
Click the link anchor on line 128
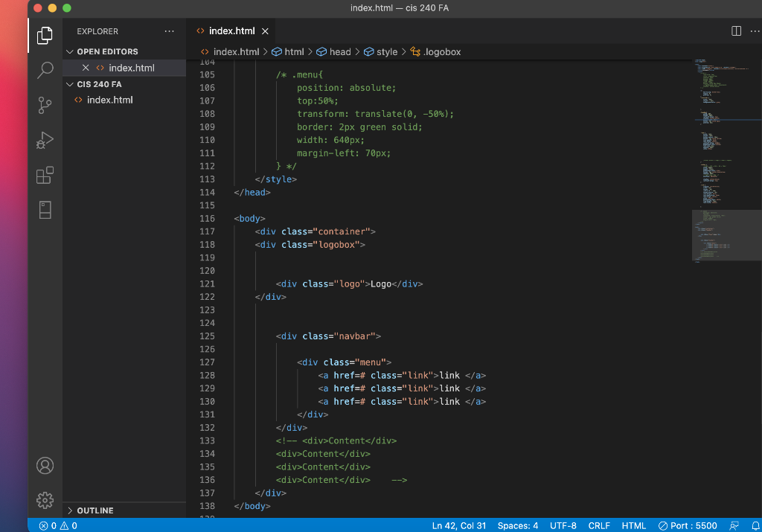(x=402, y=375)
